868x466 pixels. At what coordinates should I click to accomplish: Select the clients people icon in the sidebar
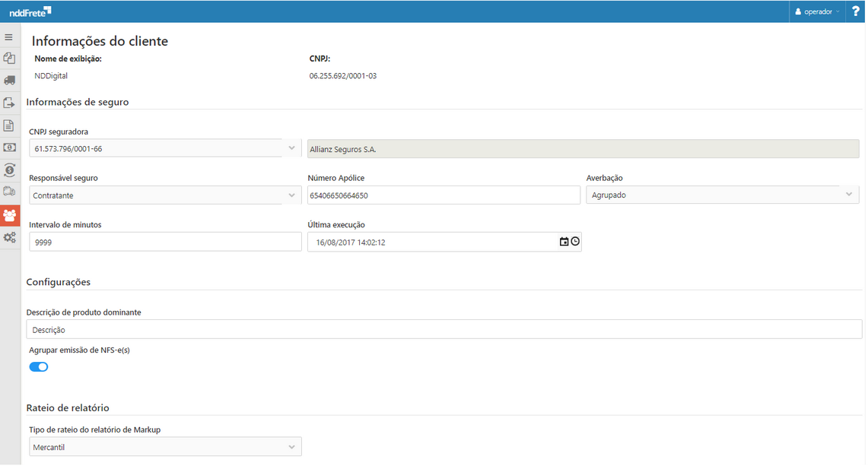point(9,215)
